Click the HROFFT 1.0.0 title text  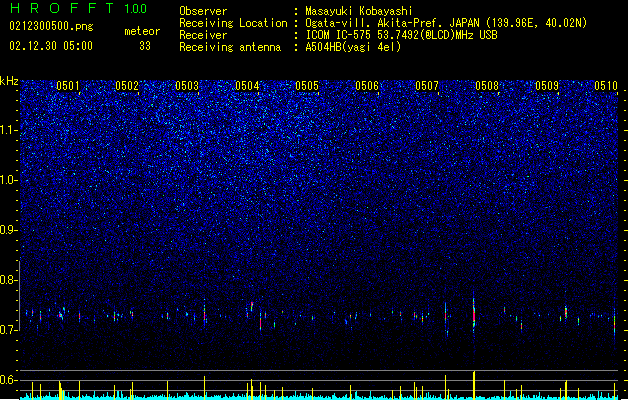click(x=78, y=8)
